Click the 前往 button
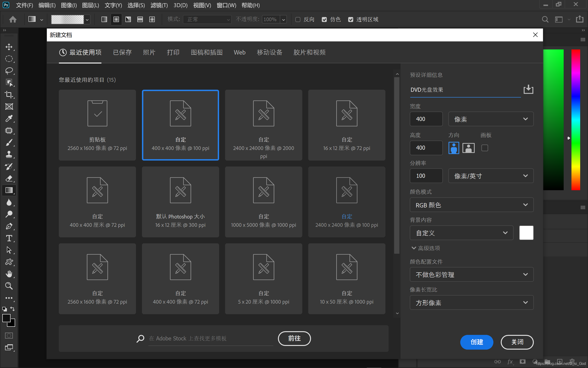 click(x=294, y=338)
